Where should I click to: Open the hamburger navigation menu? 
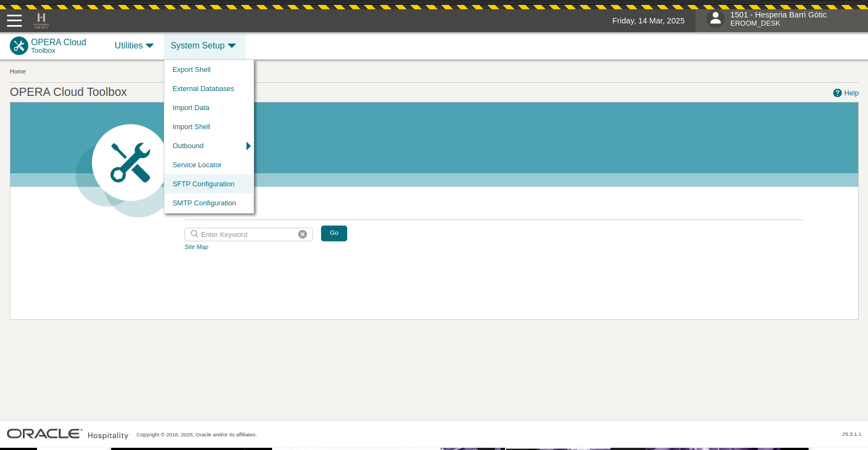(x=14, y=21)
